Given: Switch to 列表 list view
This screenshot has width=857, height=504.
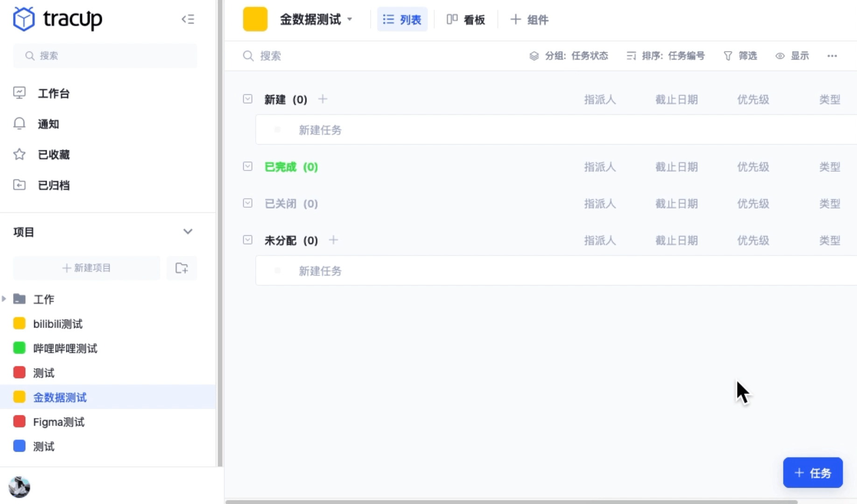Looking at the screenshot, I should click(x=402, y=19).
